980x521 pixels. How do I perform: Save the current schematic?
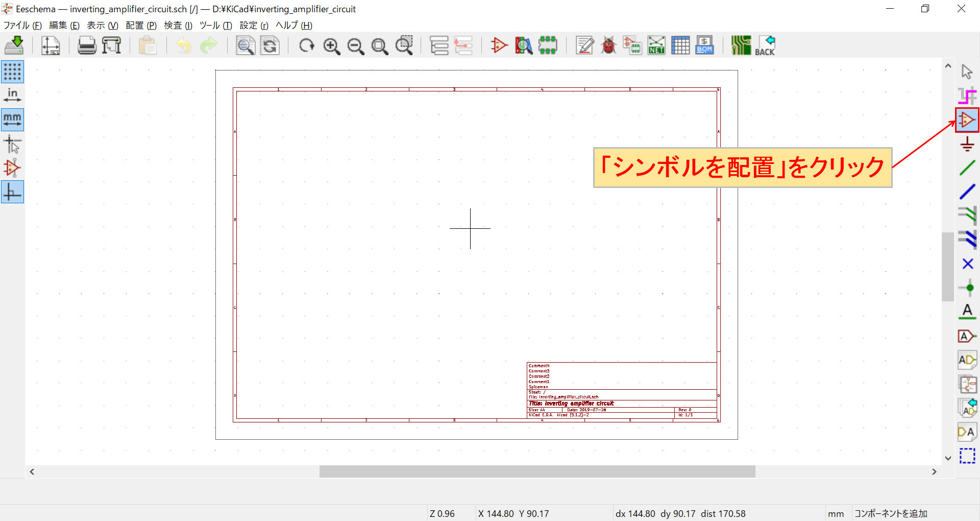click(x=14, y=45)
